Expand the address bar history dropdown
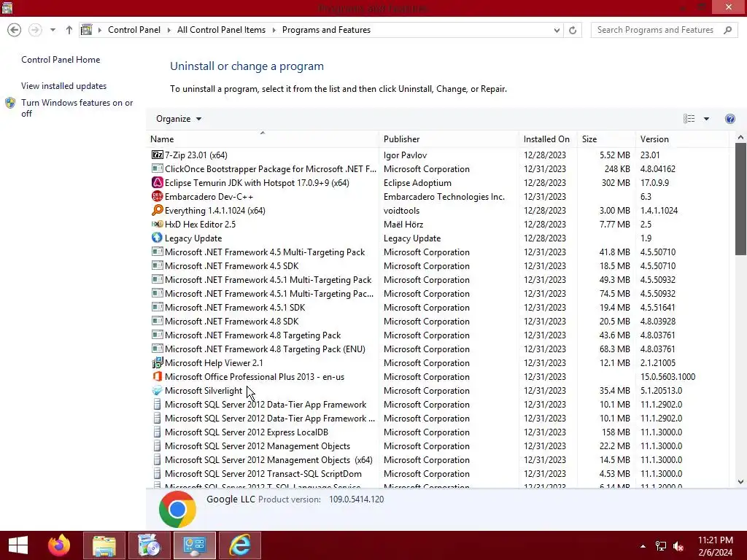747x560 pixels. click(557, 30)
